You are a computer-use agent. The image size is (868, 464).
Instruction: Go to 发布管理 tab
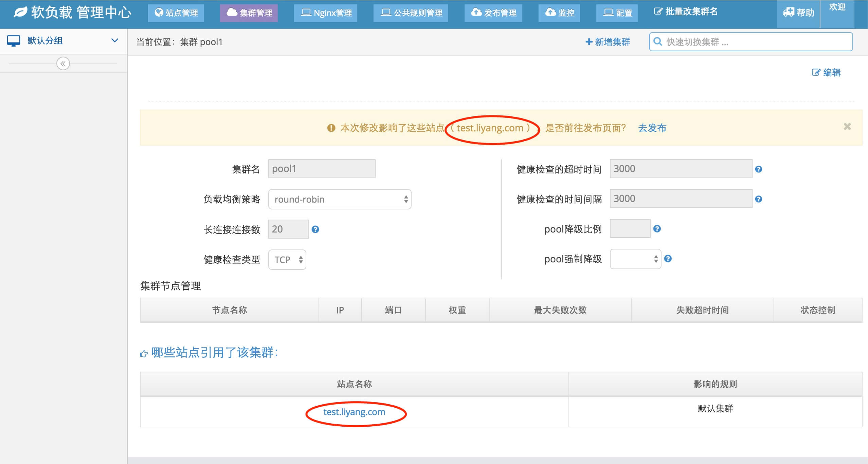tap(493, 13)
